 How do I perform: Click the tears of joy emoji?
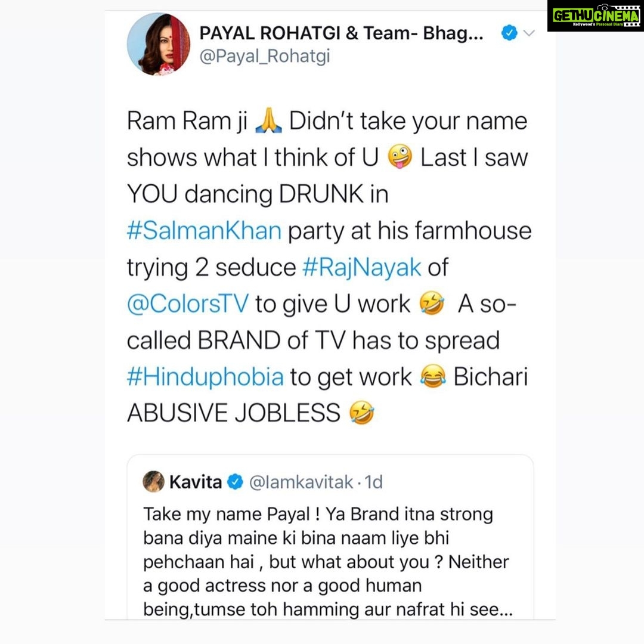coord(433,377)
